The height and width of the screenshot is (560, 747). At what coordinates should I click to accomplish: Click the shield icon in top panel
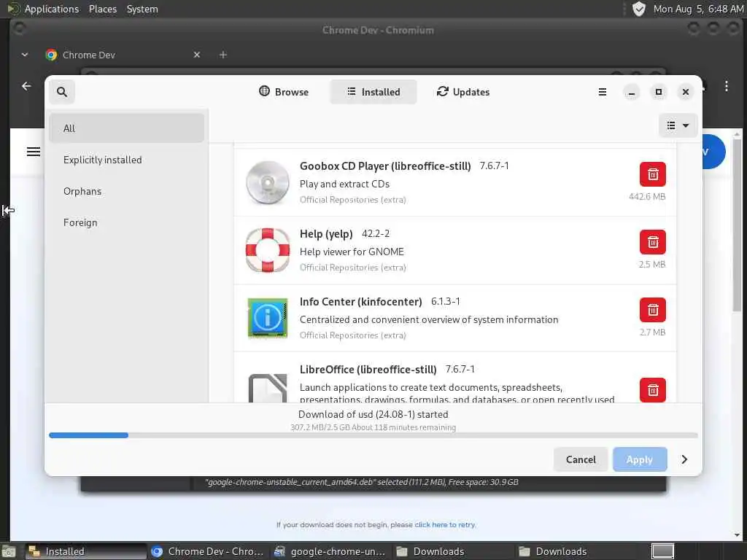tap(638, 9)
